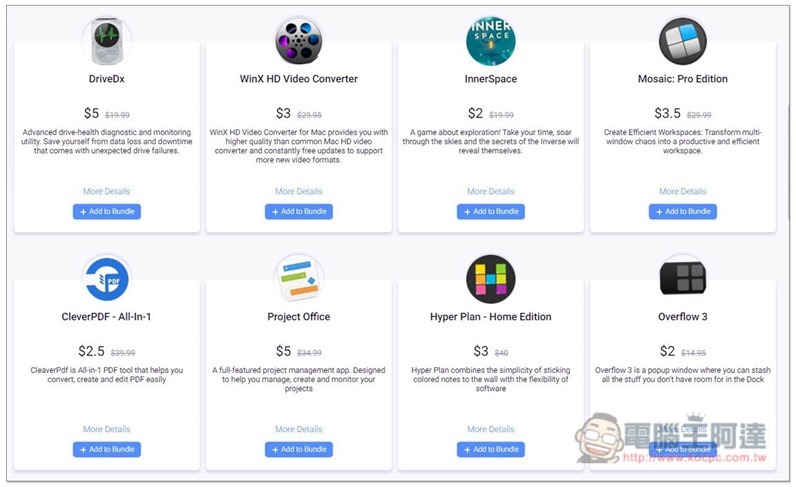Click the CleverPDF wrench icon

(107, 279)
